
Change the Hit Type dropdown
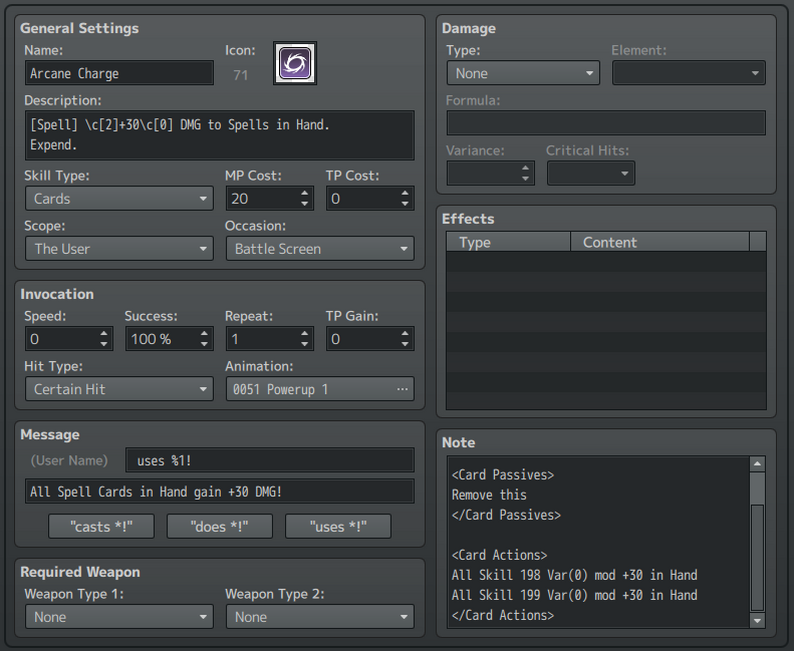pos(118,389)
